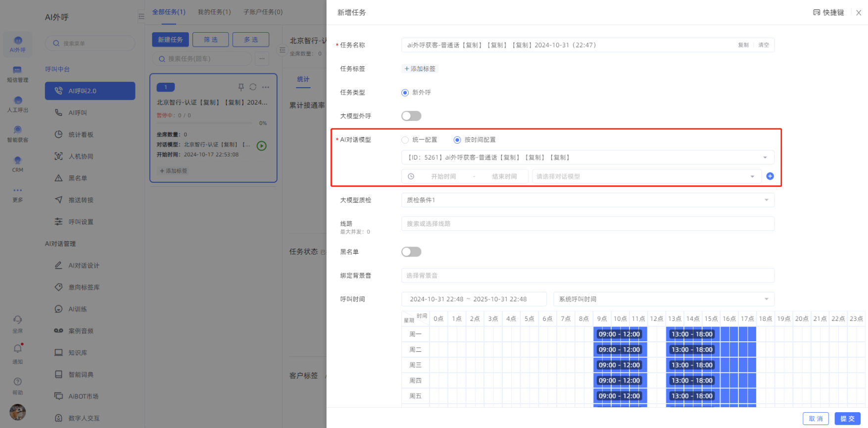Open AI对话设计 menu item
Viewport: 868px width, 428px height.
[84, 266]
